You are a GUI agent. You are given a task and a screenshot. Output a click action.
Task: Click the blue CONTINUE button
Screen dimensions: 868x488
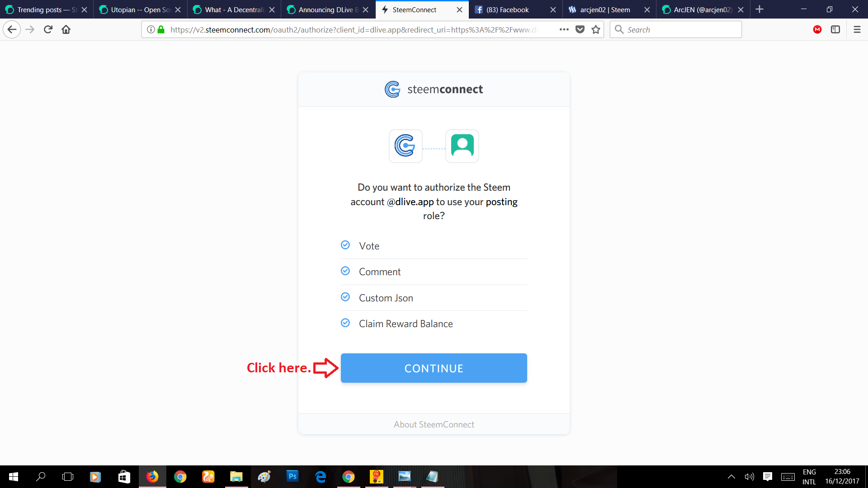click(x=434, y=368)
